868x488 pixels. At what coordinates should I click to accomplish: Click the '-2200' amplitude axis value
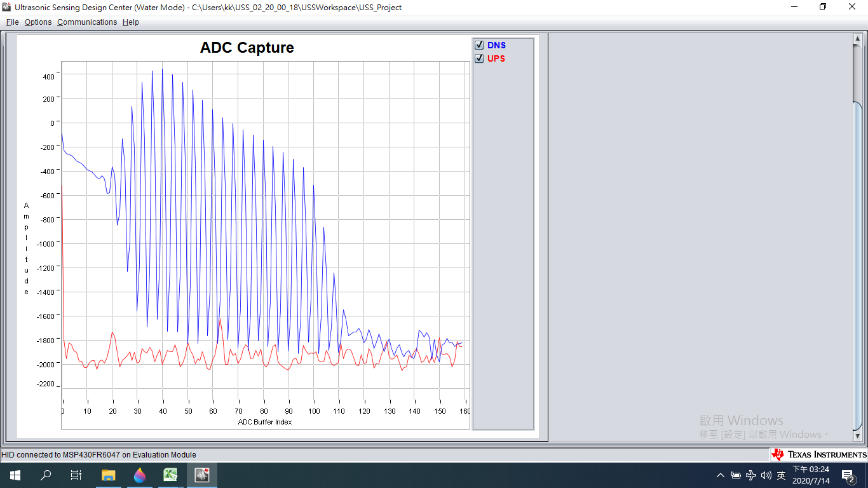(44, 384)
